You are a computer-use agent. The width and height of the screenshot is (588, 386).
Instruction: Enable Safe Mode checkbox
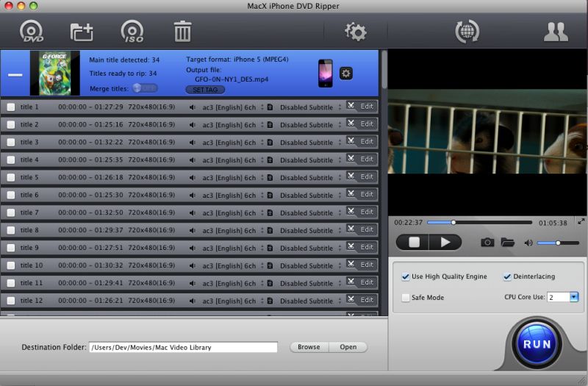click(x=406, y=298)
